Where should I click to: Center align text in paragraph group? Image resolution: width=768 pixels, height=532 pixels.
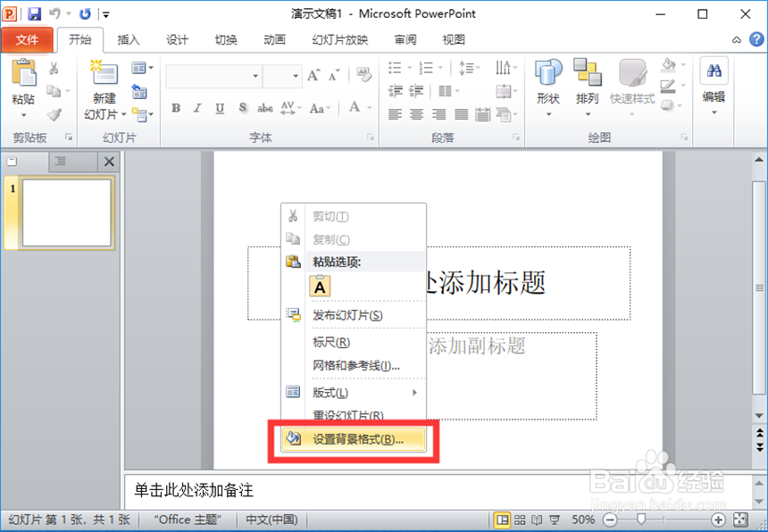coord(416,114)
